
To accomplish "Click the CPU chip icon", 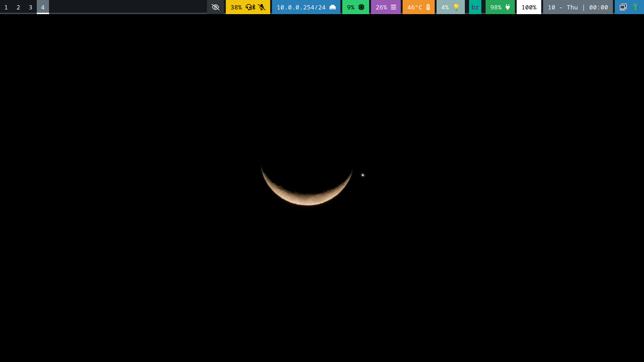I will [x=362, y=7].
